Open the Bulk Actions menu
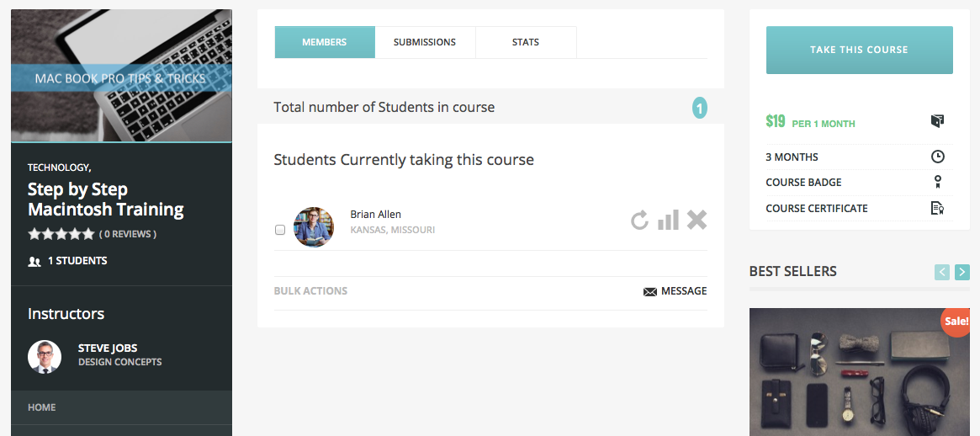The width and height of the screenshot is (980, 436). point(310,291)
